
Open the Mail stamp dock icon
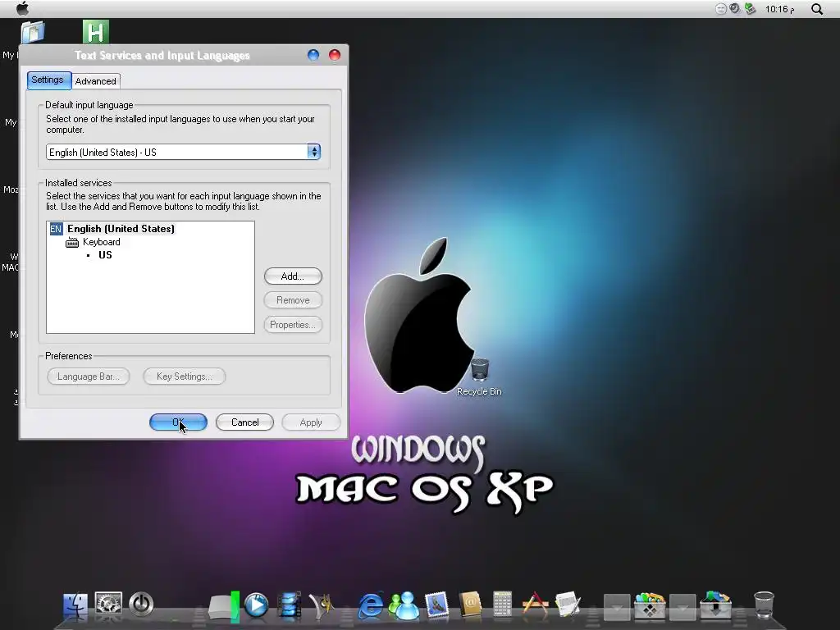coord(436,605)
